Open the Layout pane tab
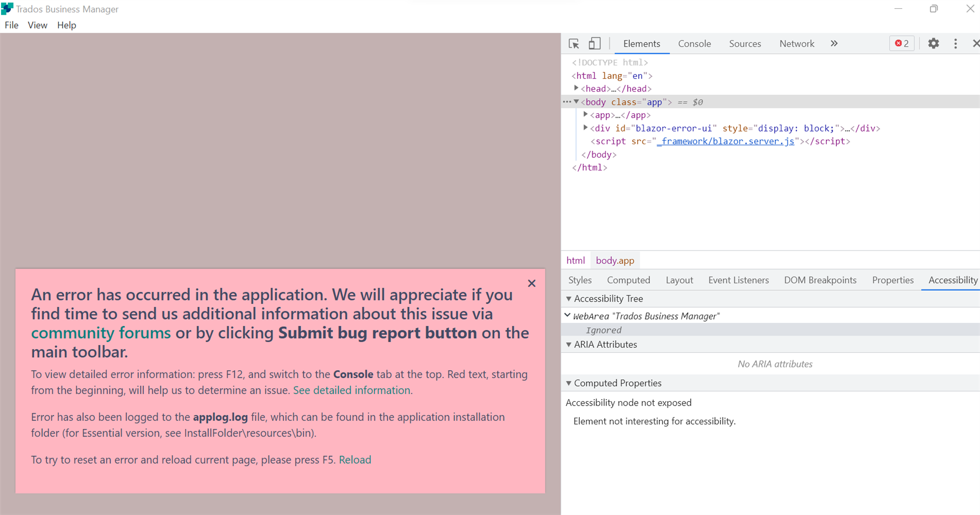Viewport: 980px width, 515px height. pyautogui.click(x=679, y=280)
